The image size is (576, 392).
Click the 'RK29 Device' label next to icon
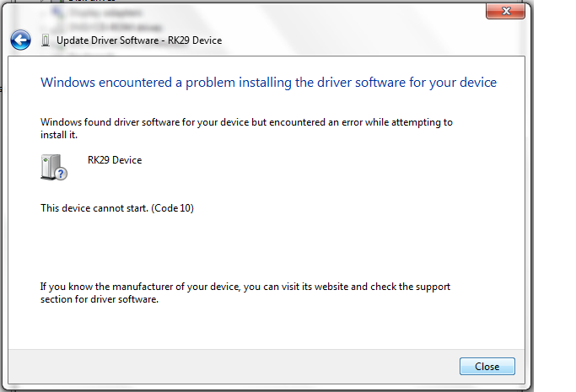[115, 160]
